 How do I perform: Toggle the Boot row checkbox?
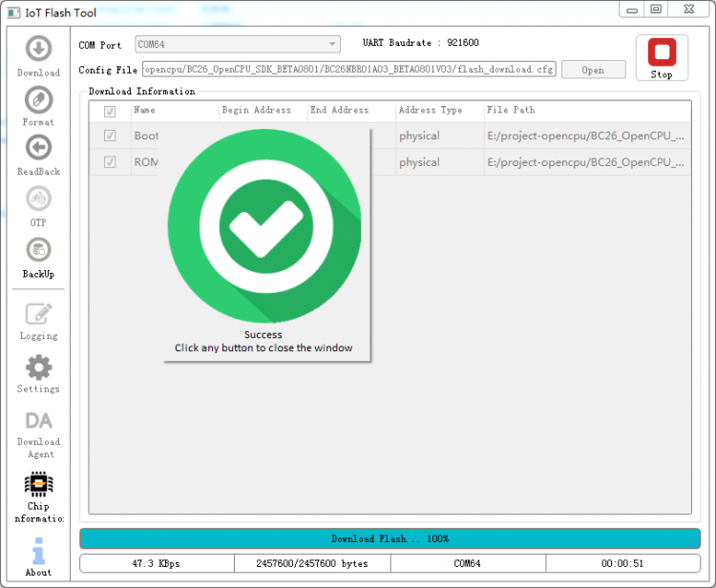click(110, 136)
